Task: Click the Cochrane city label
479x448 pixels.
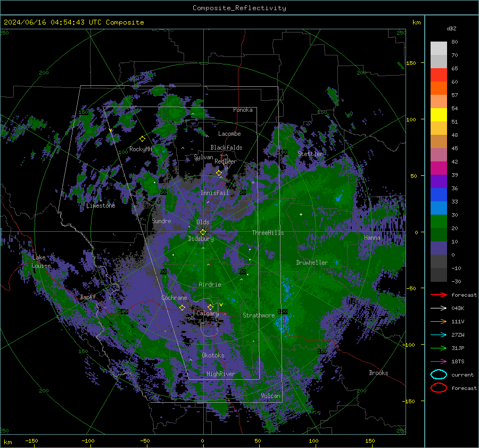Action: (x=174, y=298)
